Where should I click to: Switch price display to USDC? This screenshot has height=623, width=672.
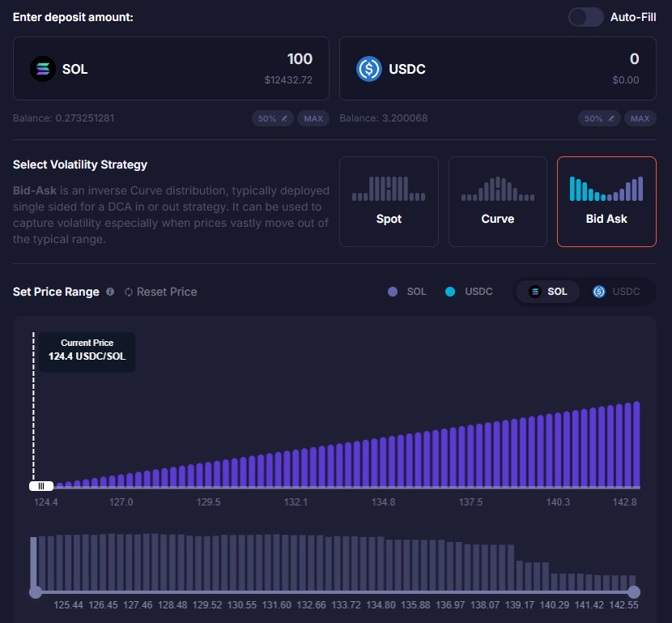(x=616, y=292)
